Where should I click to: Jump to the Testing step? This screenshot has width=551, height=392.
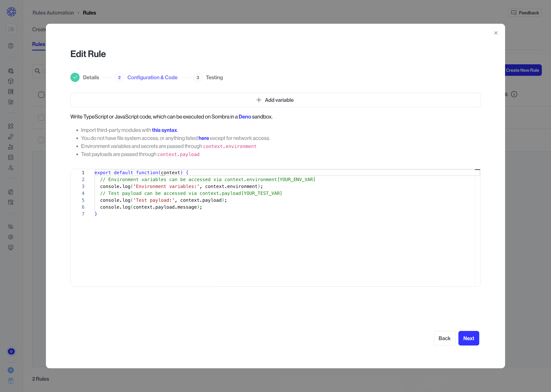tap(214, 78)
